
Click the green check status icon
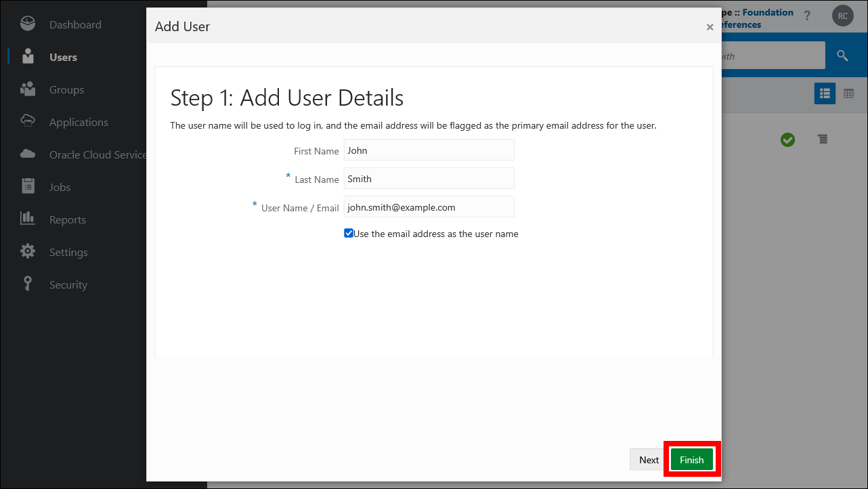pos(787,140)
